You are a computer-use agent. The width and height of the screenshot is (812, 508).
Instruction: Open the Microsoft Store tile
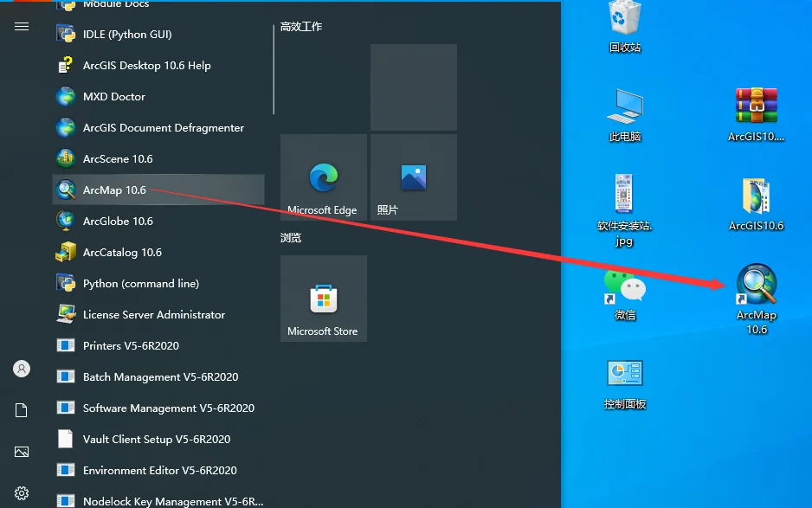(x=324, y=299)
